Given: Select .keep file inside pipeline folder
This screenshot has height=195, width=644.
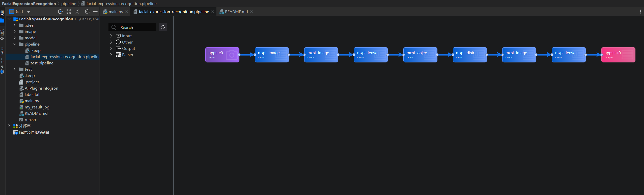Looking at the screenshot, I should [35, 50].
